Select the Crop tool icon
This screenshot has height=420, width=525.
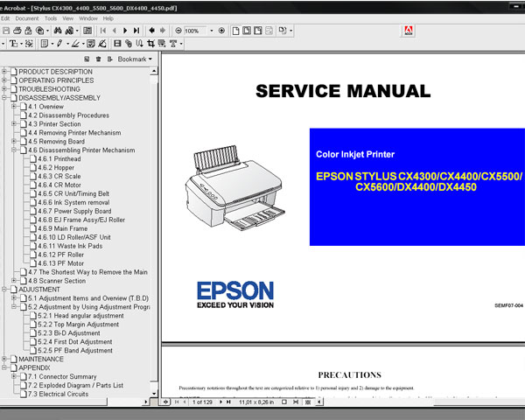click(151, 44)
